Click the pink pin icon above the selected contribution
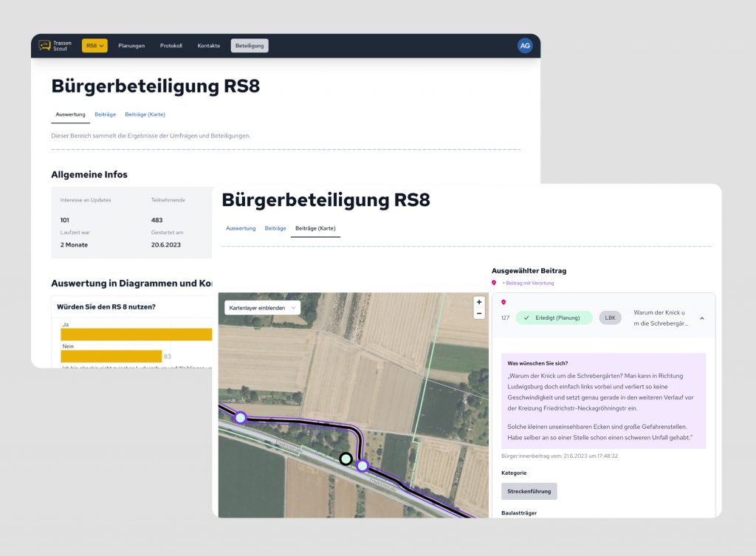Screen dimensions: 756x556 point(504,301)
